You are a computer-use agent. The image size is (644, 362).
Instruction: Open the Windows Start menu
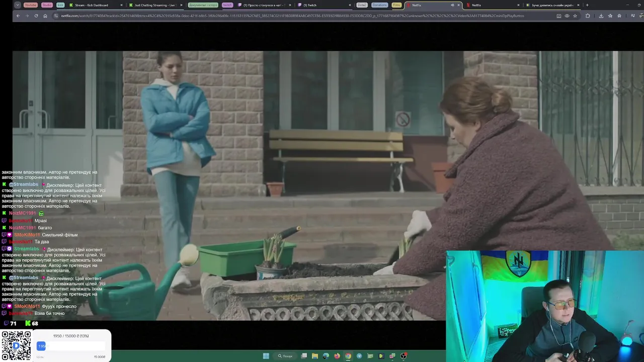click(x=266, y=356)
